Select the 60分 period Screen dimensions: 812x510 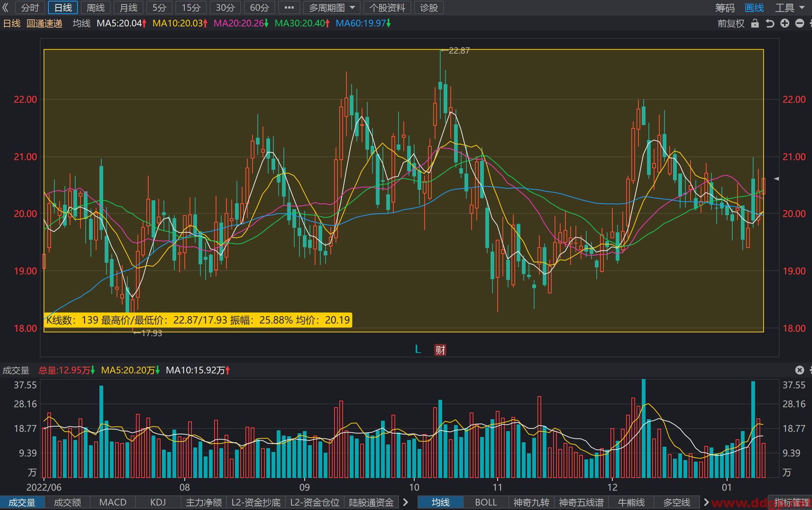click(260, 7)
